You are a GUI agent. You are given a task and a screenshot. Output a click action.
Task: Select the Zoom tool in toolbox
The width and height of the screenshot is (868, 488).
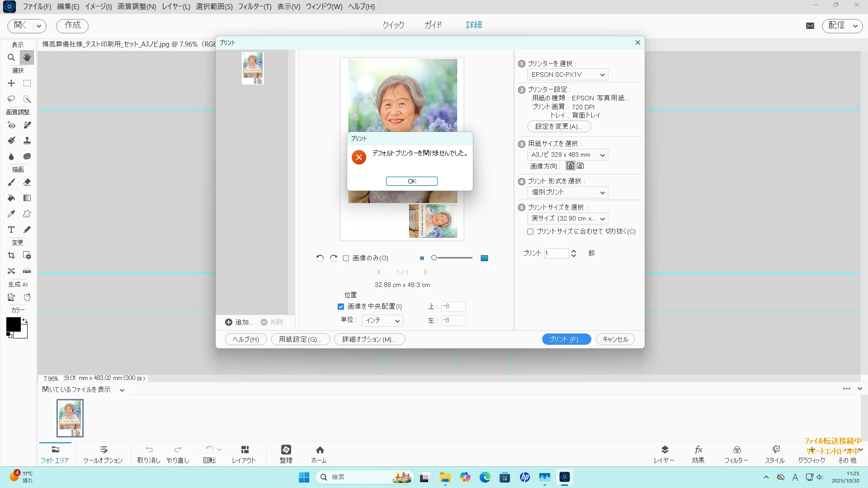point(11,57)
